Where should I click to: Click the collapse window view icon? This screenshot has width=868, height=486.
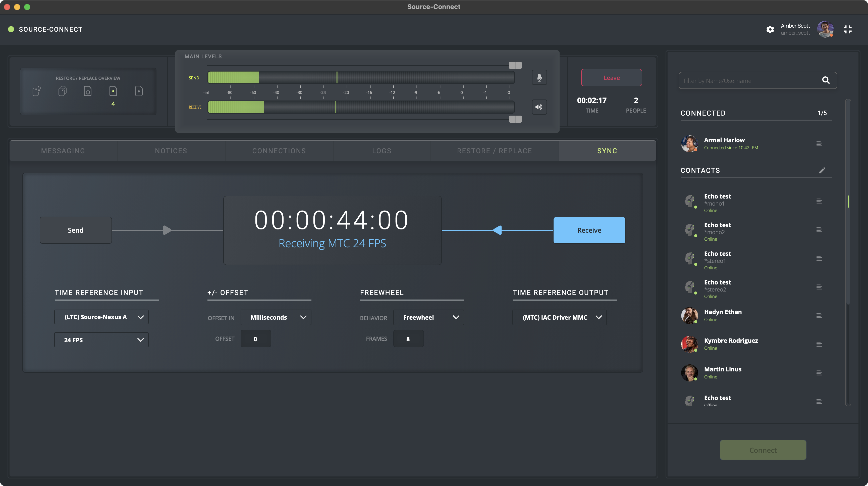(x=847, y=29)
